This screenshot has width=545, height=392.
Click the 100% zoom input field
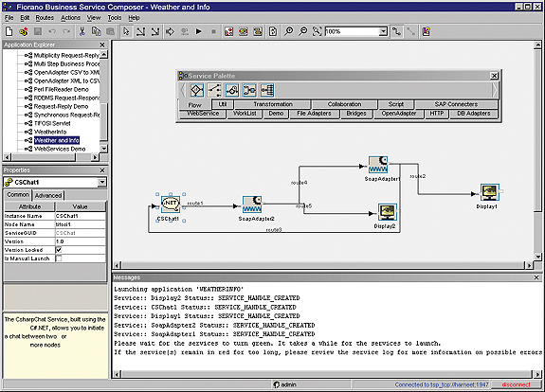click(352, 31)
